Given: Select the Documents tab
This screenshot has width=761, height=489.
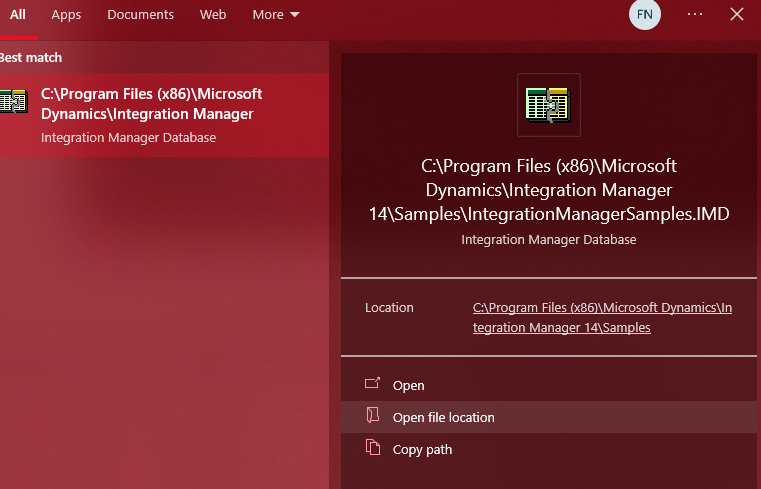Looking at the screenshot, I should tap(140, 15).
